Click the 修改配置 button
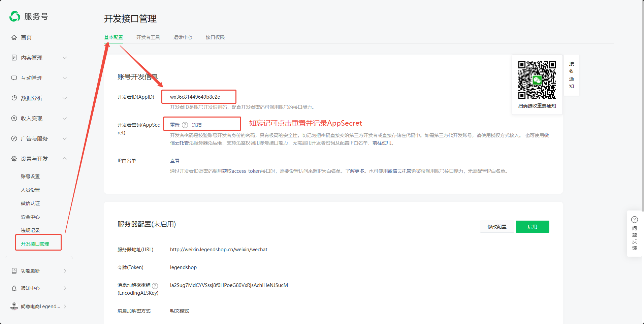The width and height of the screenshot is (644, 324). click(497, 227)
